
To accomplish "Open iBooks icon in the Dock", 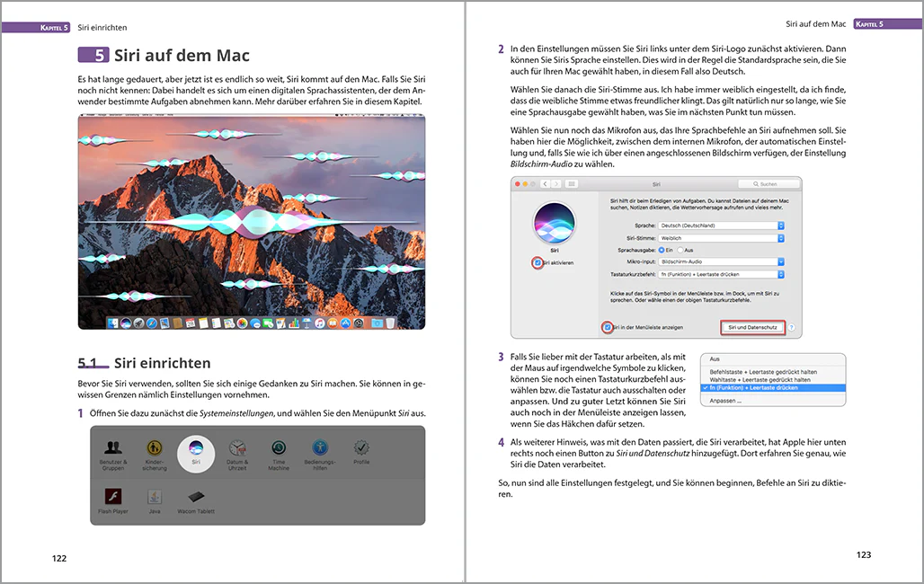I will click(333, 323).
